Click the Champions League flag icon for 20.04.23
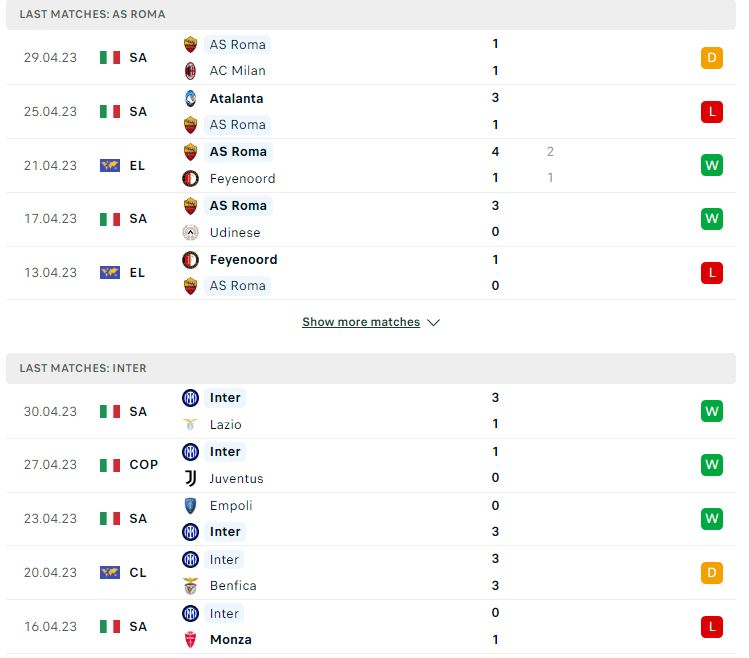The image size is (749, 658). [110, 572]
